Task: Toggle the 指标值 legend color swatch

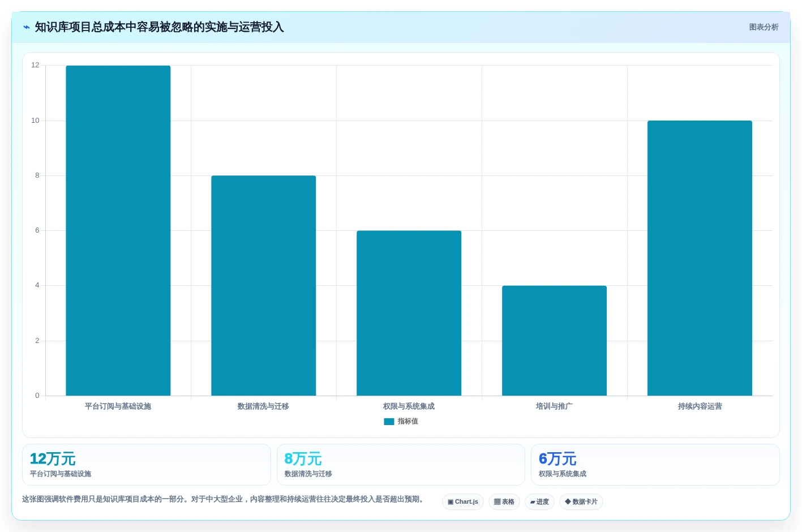Action: [x=389, y=422]
